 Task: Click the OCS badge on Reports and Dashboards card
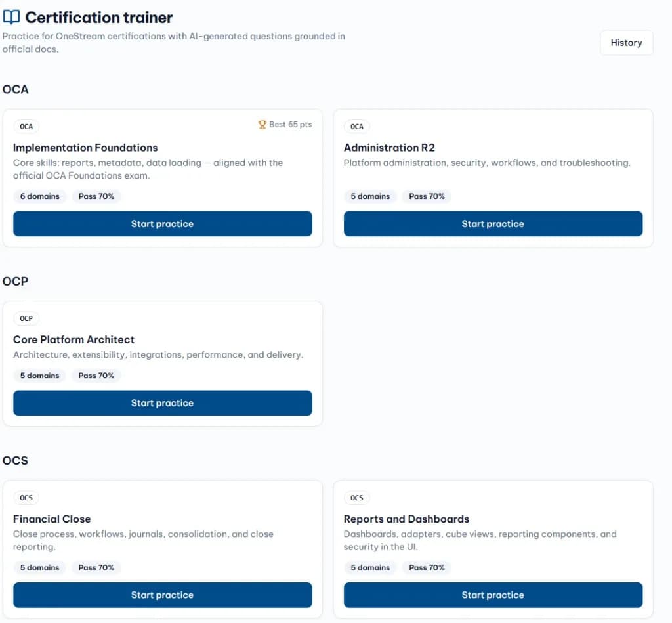click(x=356, y=498)
